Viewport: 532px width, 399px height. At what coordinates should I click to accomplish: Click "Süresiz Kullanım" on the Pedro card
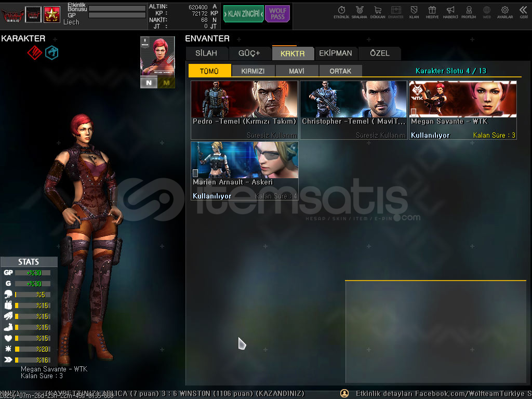272,135
